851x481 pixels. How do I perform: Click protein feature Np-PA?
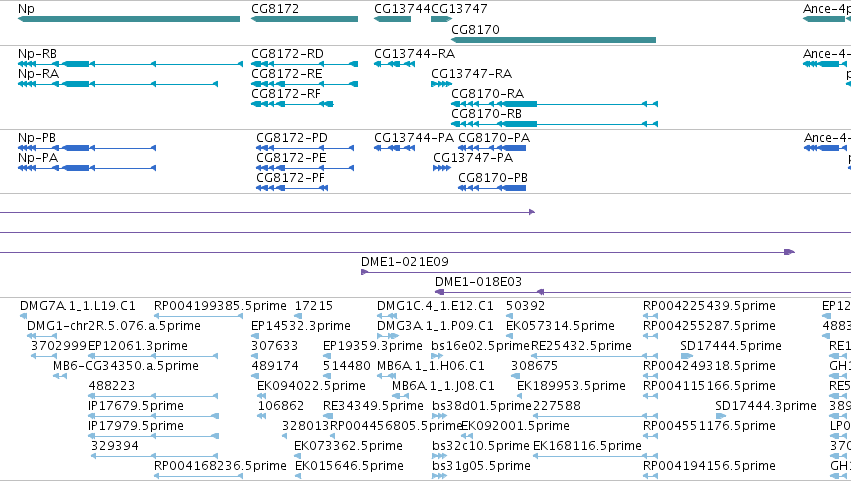tap(87, 168)
